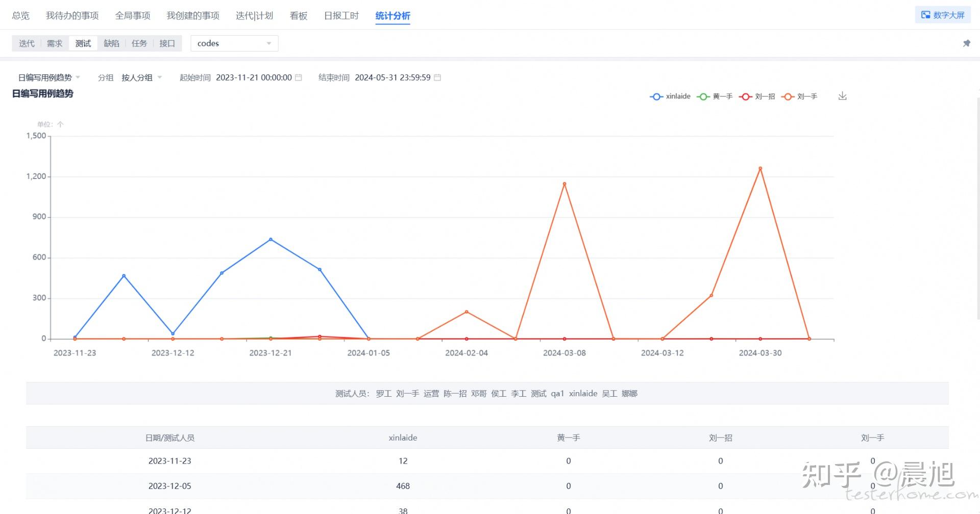
Task: Open the 日编写用例趋势 chart type dropdown
Action: 49,78
